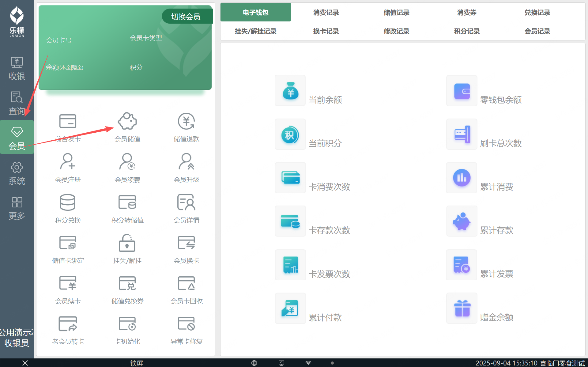
Task: Open the 挂失/解挂 lock icon
Action: 127,243
